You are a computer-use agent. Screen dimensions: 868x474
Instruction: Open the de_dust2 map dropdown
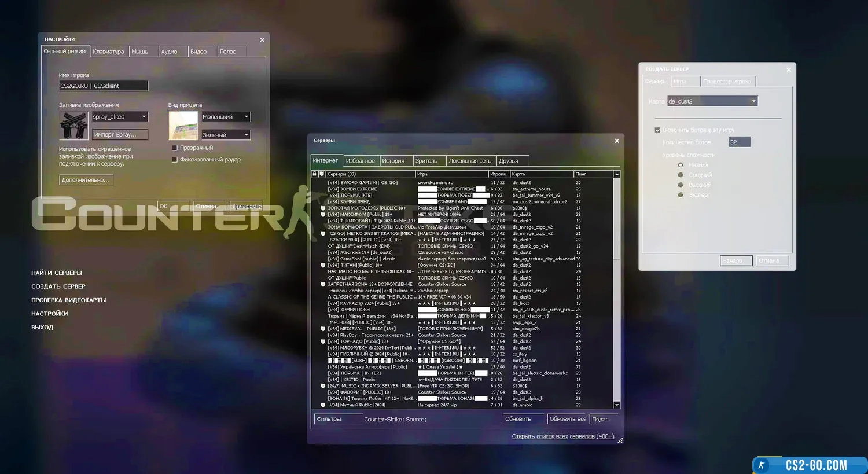753,101
